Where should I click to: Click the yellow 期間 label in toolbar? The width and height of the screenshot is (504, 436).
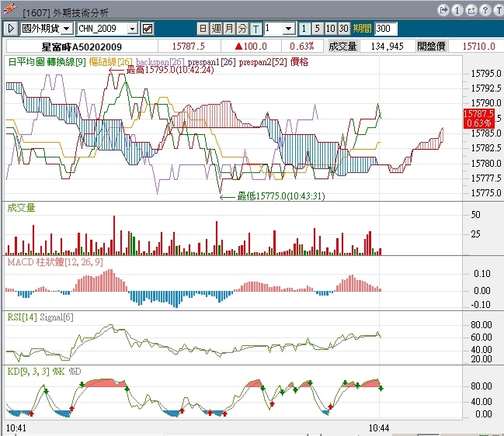[362, 29]
